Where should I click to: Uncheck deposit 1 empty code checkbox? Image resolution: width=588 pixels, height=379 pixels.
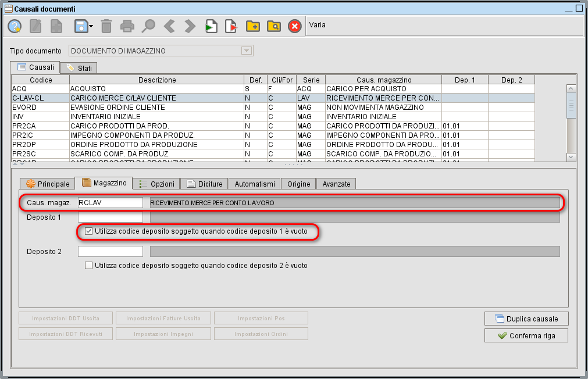(x=89, y=231)
